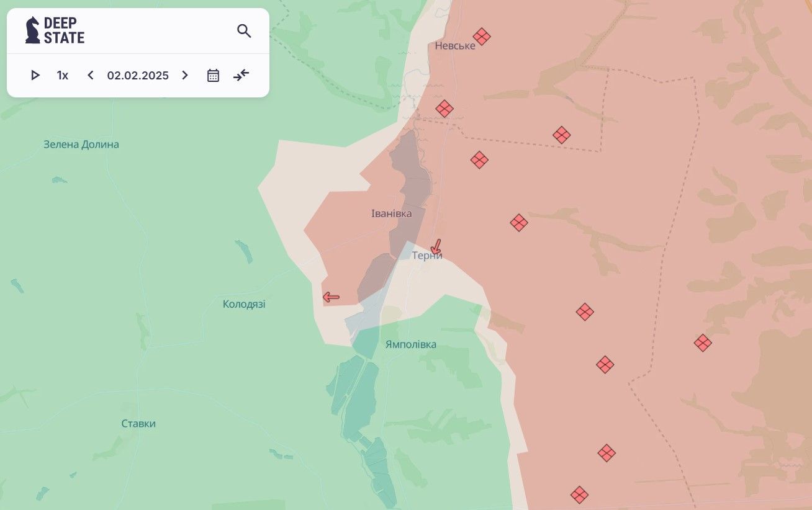Screen dimensions: 812x510
Task: Change the 1x playback speed
Action: pyautogui.click(x=63, y=76)
